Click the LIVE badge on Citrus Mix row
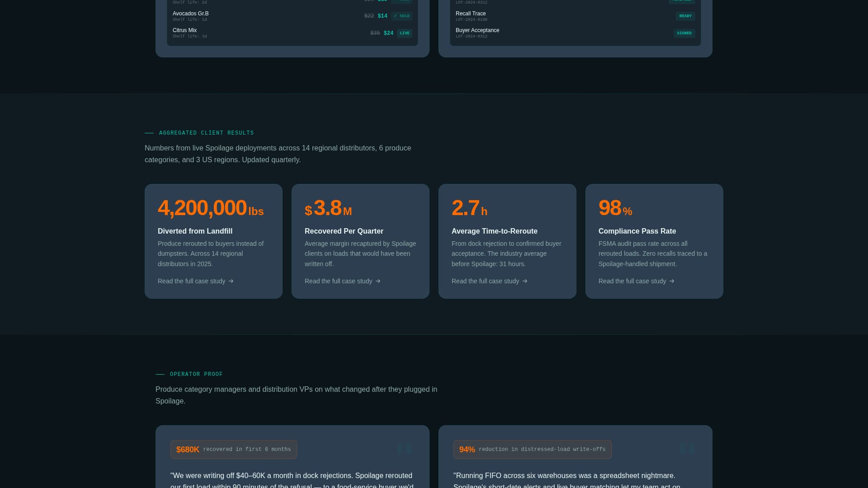The height and width of the screenshot is (488, 868). coord(405,33)
